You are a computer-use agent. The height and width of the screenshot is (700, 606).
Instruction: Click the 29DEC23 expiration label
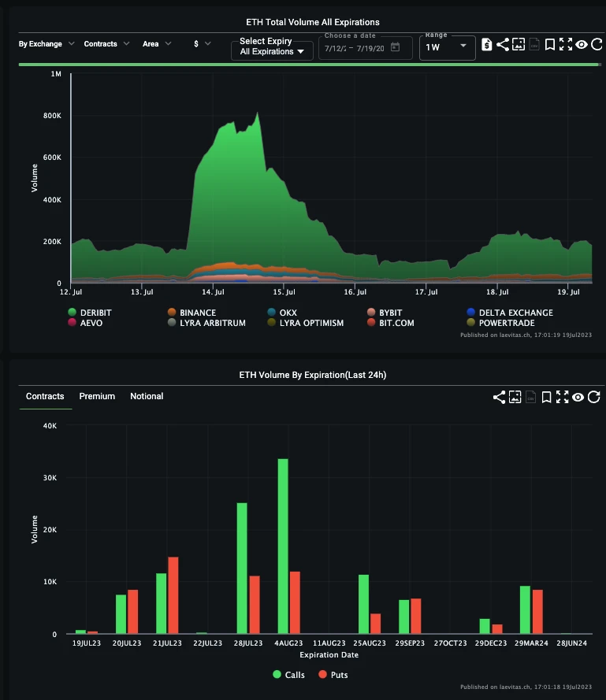click(x=491, y=643)
